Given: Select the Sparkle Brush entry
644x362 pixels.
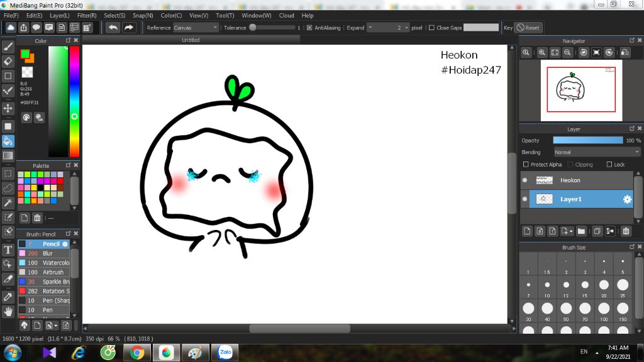Looking at the screenshot, I should pos(43,282).
